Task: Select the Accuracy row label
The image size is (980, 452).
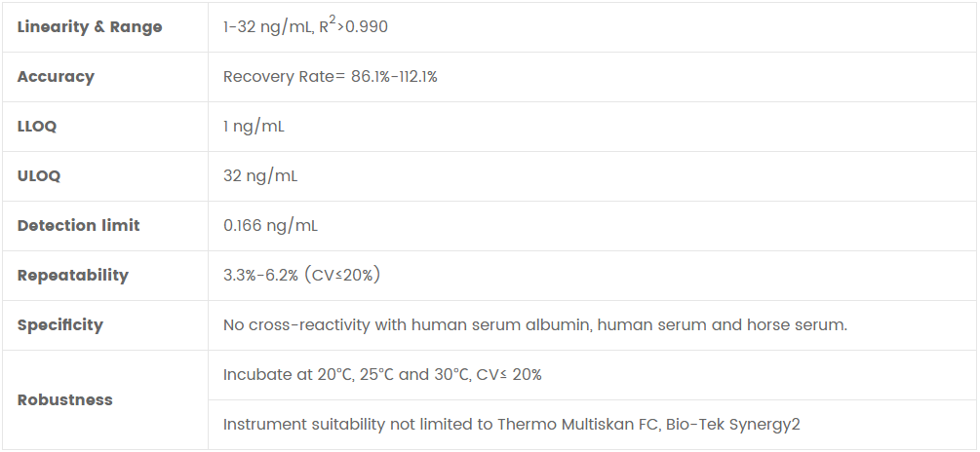Action: point(56,77)
